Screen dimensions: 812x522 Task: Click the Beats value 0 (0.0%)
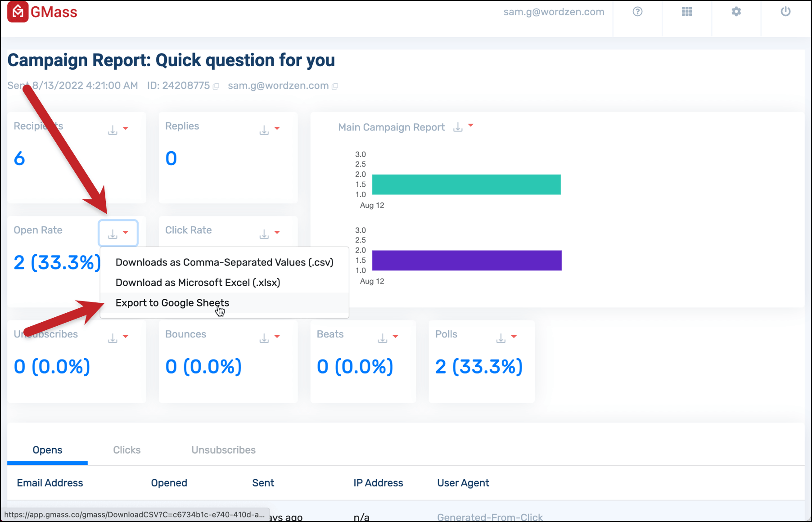(355, 366)
